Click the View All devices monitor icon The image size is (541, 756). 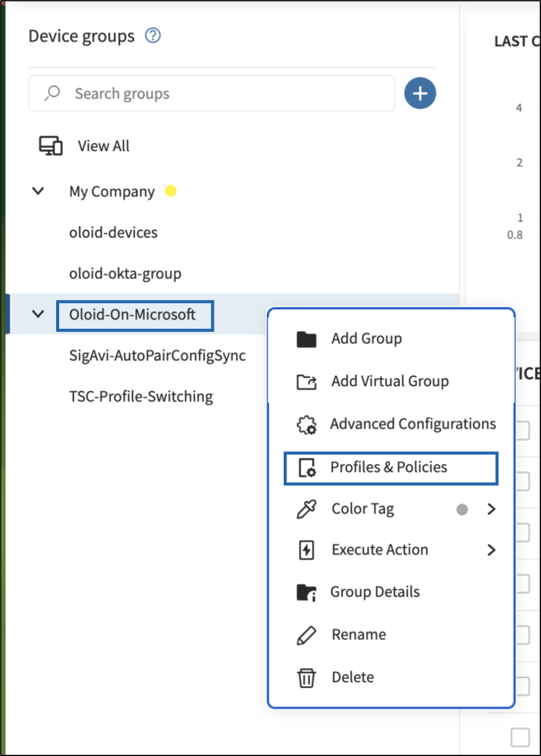tap(51, 146)
